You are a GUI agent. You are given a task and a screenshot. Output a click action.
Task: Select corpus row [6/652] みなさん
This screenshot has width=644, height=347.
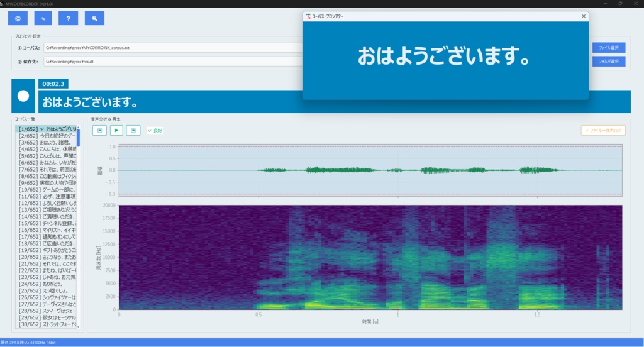(x=46, y=163)
